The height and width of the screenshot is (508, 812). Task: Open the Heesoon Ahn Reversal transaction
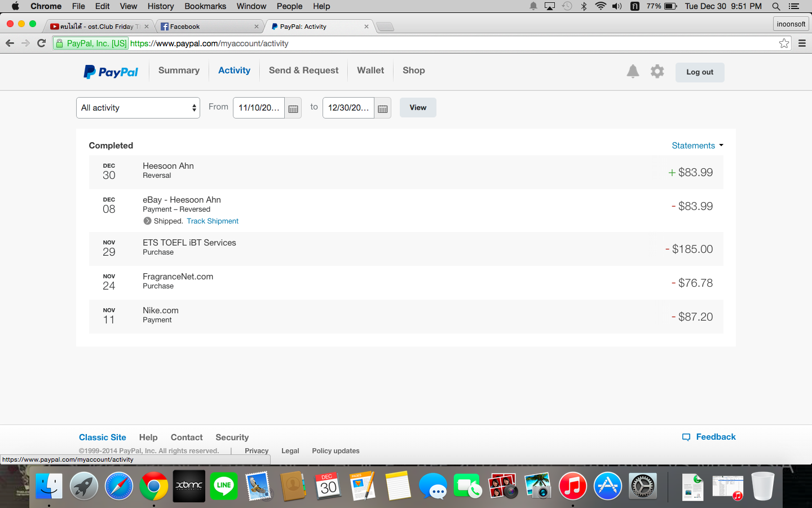[406, 172]
